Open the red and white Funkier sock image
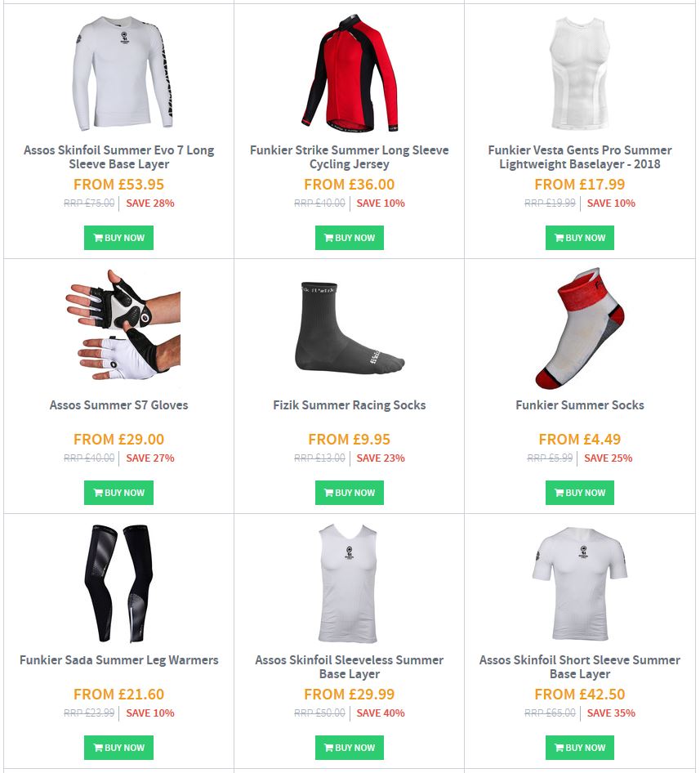This screenshot has width=700, height=773. point(580,328)
